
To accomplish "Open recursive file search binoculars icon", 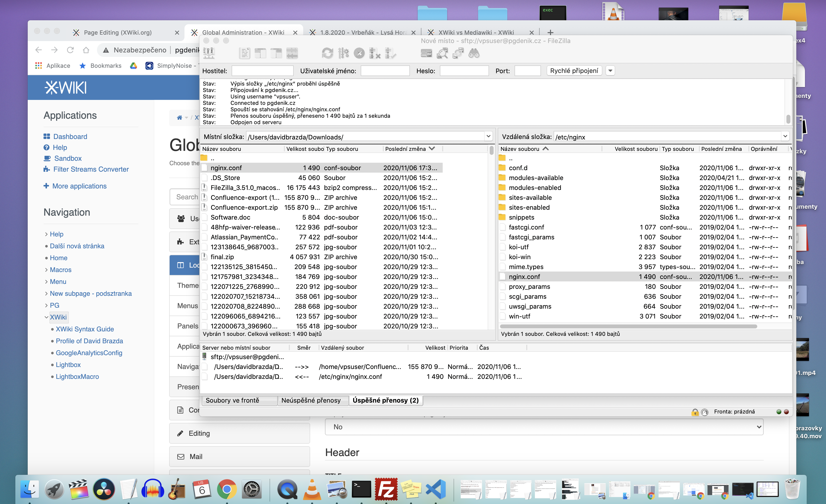I will pos(474,53).
